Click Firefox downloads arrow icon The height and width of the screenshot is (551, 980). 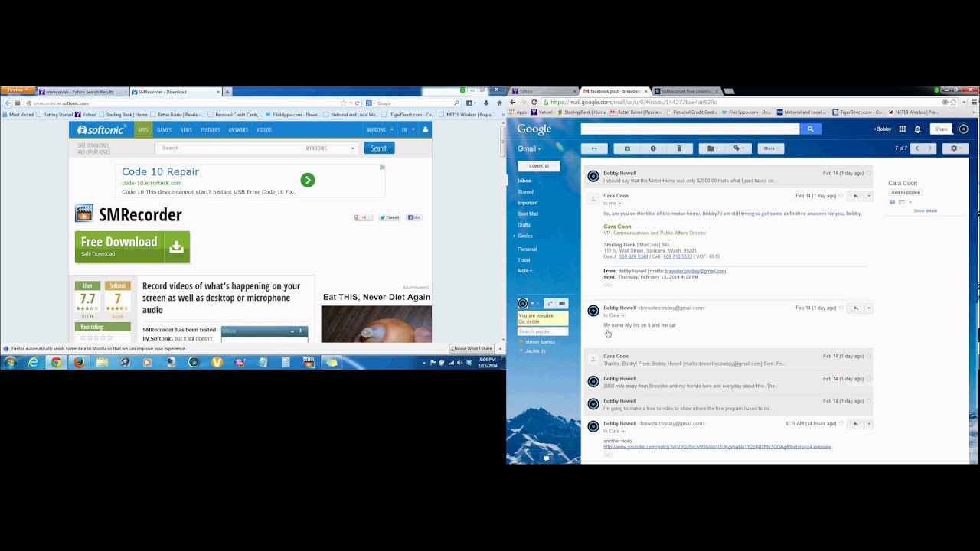[x=485, y=103]
